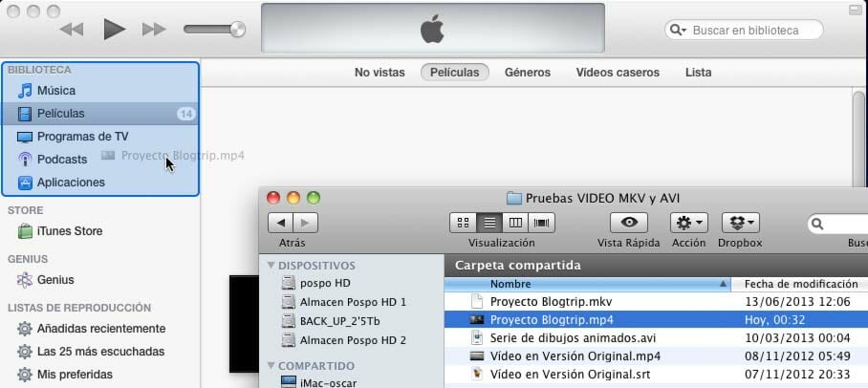Click the 14 badge on Películas

tap(186, 114)
